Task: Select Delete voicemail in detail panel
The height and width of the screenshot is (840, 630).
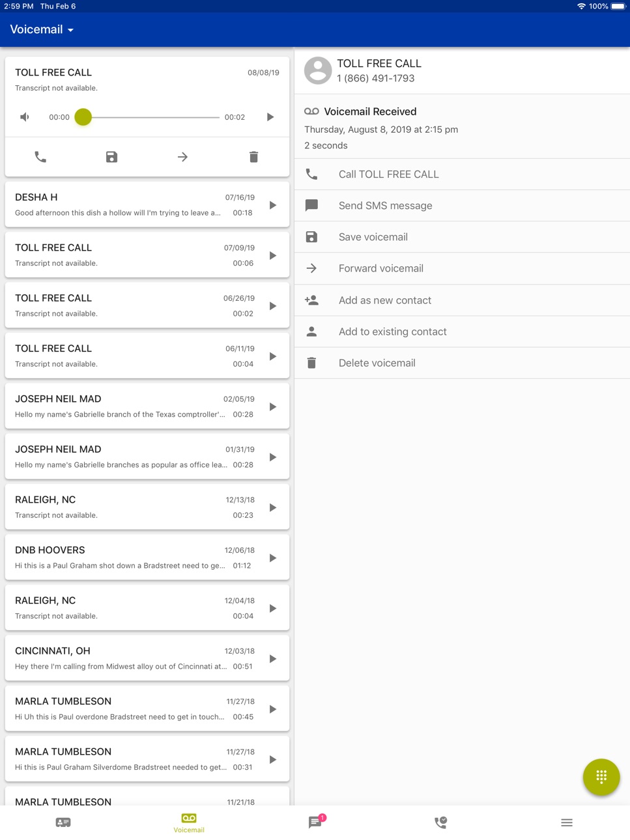Action: [462, 363]
